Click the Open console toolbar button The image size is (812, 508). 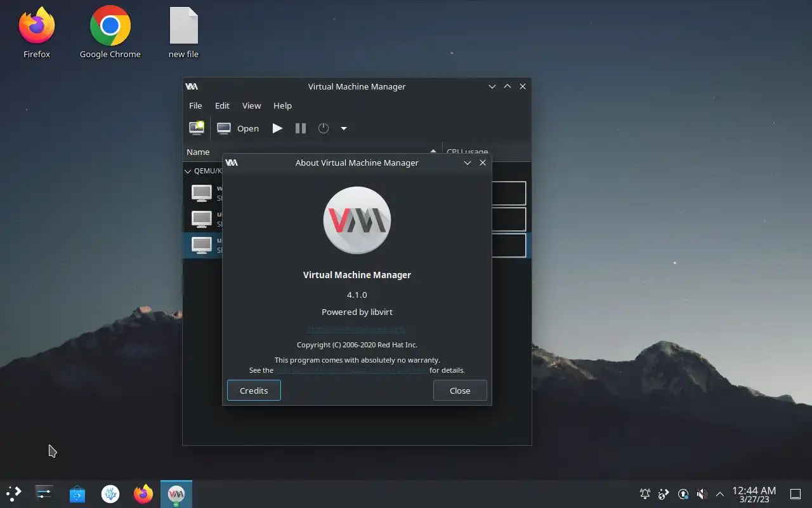coord(238,128)
